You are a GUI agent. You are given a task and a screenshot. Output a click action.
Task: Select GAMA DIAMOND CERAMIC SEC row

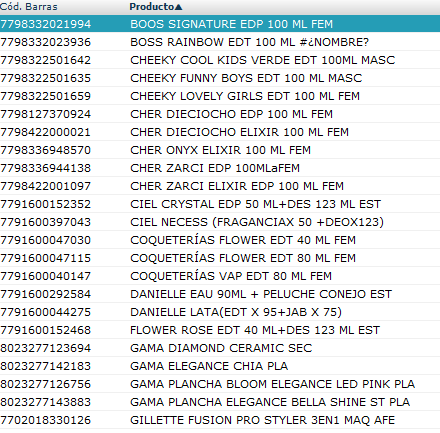coord(220,348)
